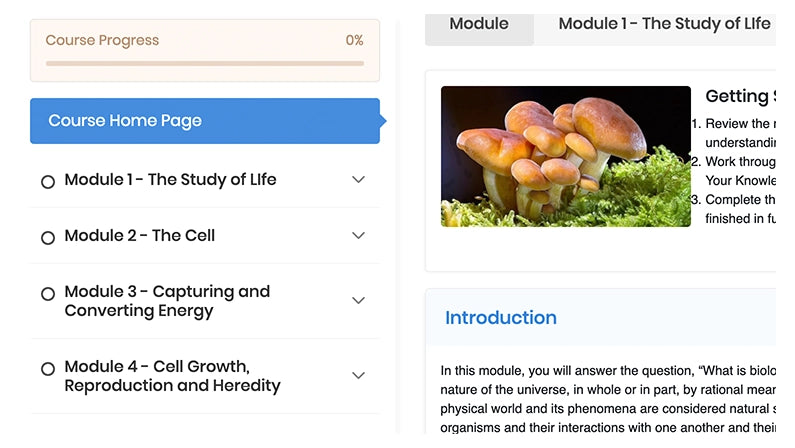
Task: Click the Module 1 completion circle icon
Action: tap(47, 182)
